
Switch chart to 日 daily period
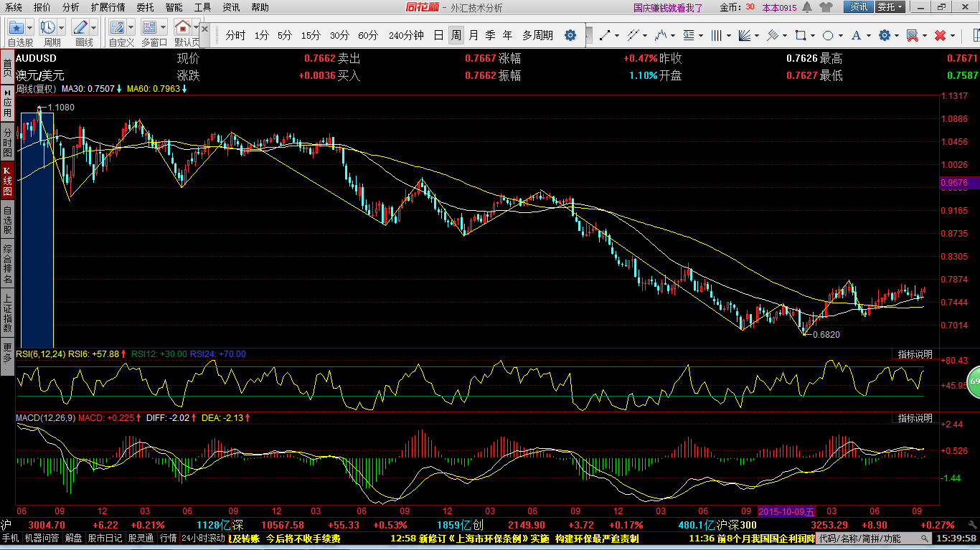coord(438,35)
